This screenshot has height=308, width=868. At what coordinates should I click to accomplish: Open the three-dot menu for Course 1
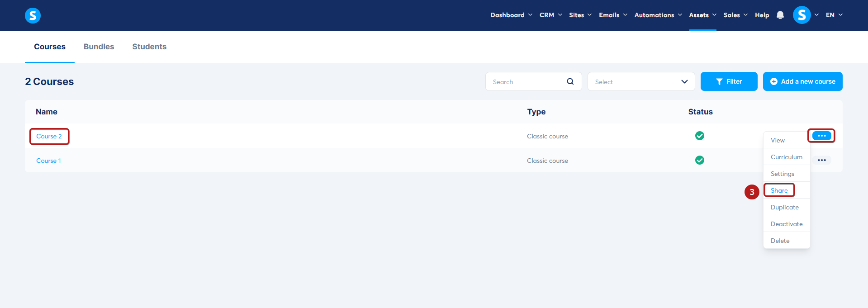821,160
